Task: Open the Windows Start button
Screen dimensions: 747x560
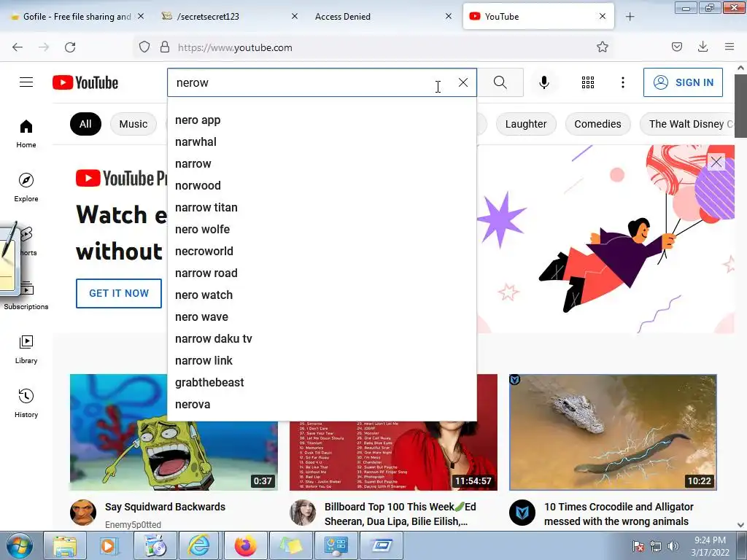Action: pyautogui.click(x=20, y=545)
